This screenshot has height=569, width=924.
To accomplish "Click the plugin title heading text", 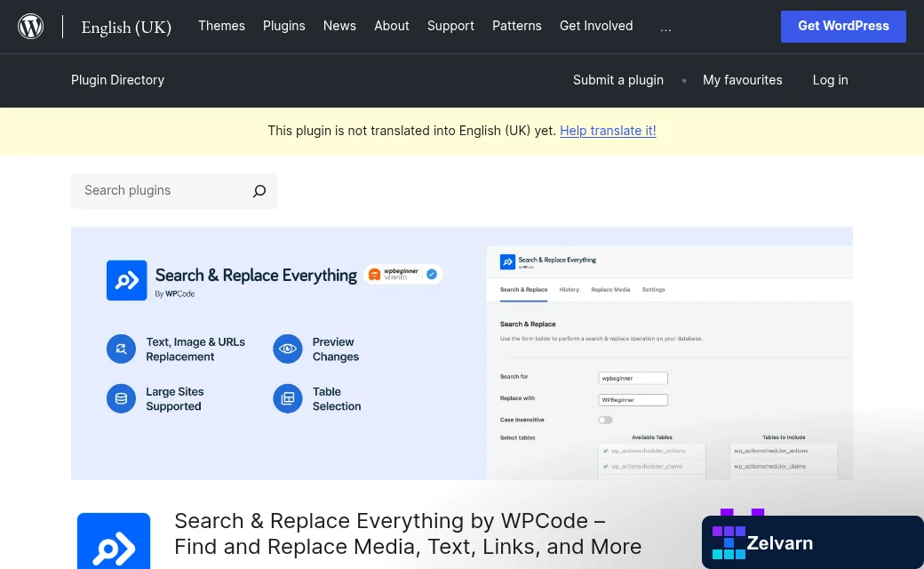I will coord(408,533).
